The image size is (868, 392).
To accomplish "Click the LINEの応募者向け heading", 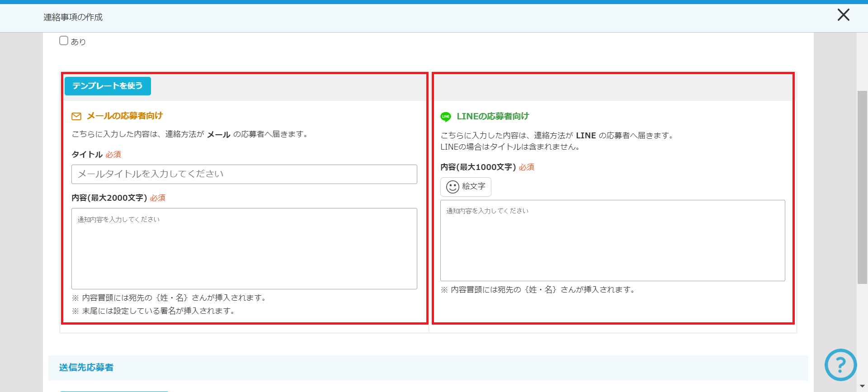I will (x=493, y=116).
